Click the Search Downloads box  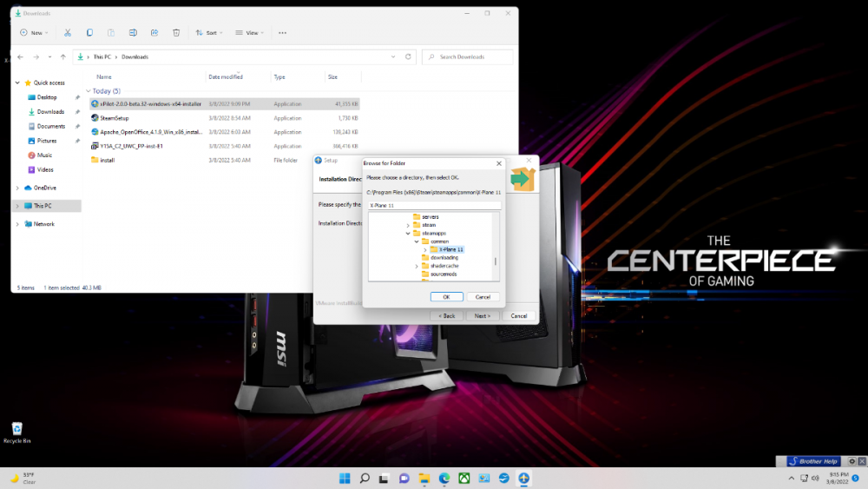468,56
